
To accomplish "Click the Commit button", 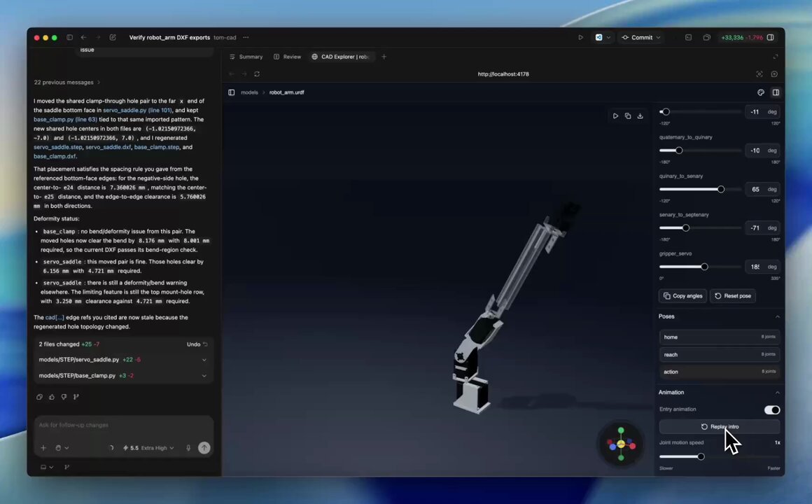I will tap(638, 37).
